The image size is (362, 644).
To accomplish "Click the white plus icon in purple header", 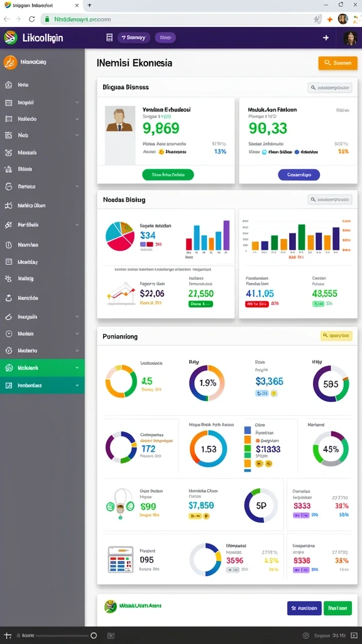I will coord(326,38).
